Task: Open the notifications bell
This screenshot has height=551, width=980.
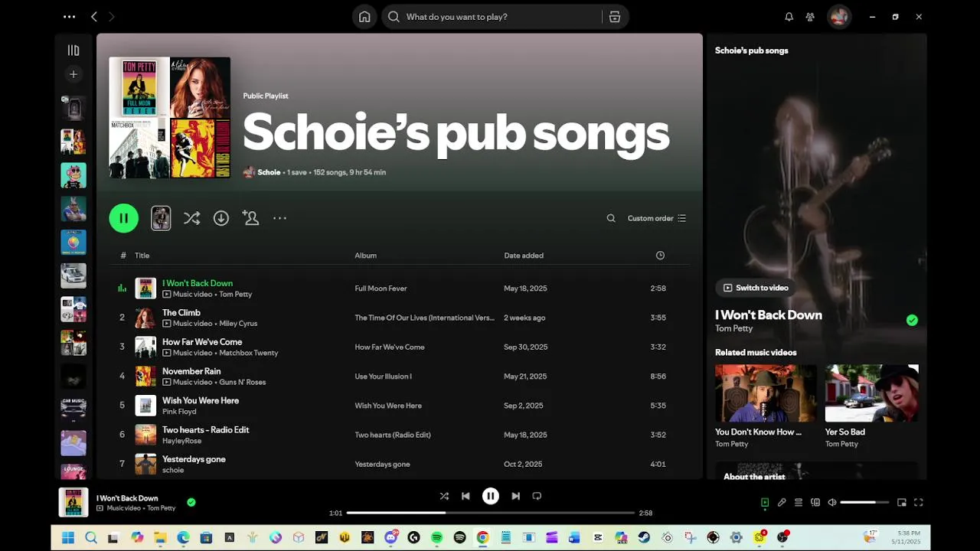Action: coord(789,17)
